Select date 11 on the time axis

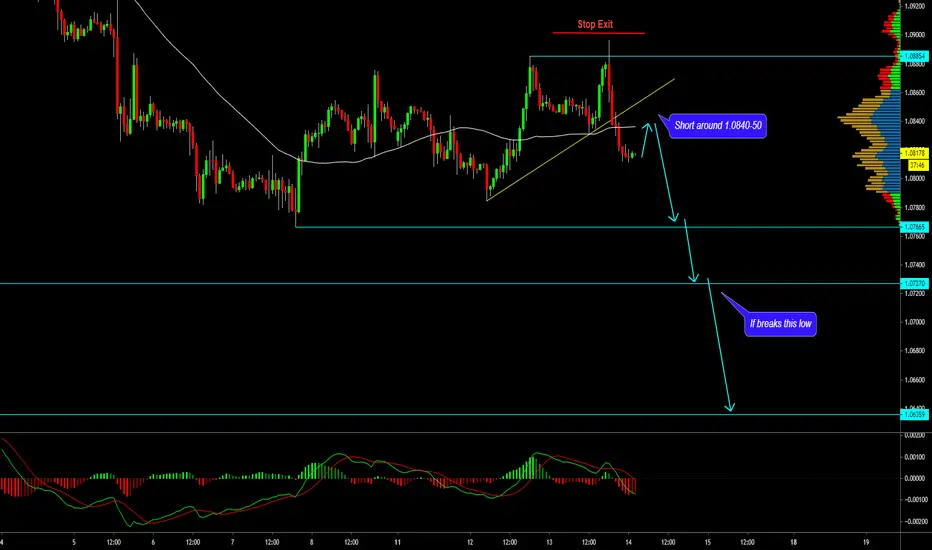[398, 542]
